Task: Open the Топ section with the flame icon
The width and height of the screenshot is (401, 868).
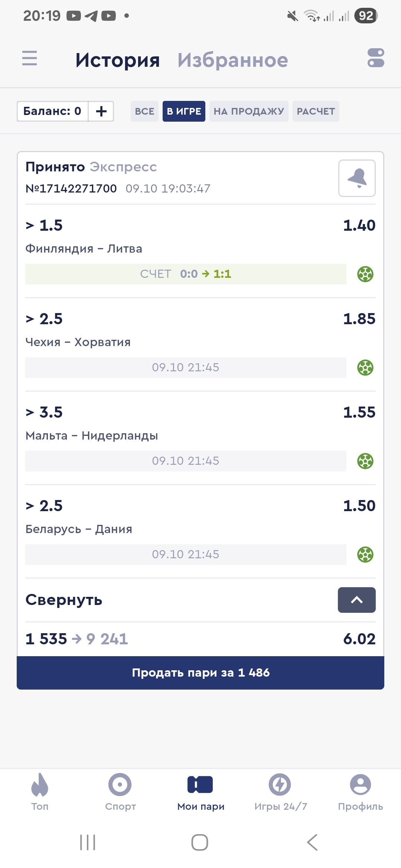Action: [x=40, y=791]
